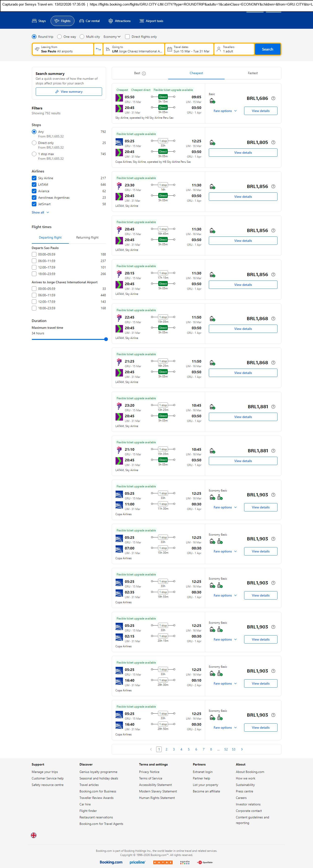313x868 pixels.
Task: Click the help icon next to the BRL1,686 price
Action: click(x=273, y=98)
